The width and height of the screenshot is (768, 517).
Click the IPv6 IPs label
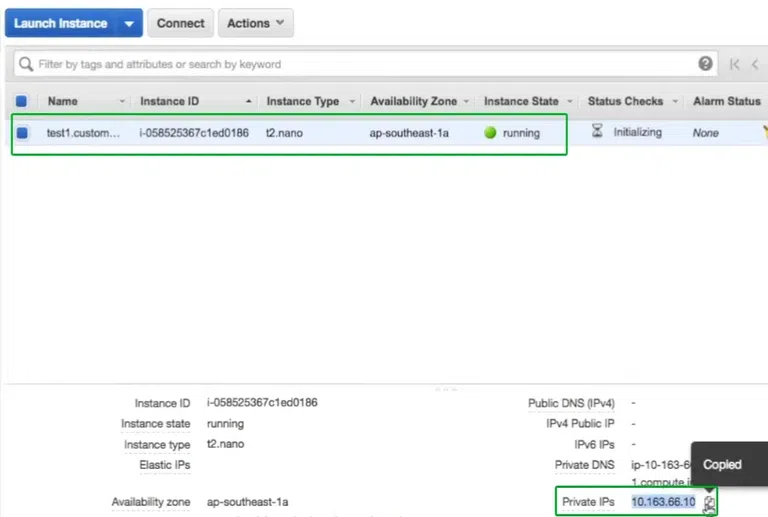coord(594,444)
